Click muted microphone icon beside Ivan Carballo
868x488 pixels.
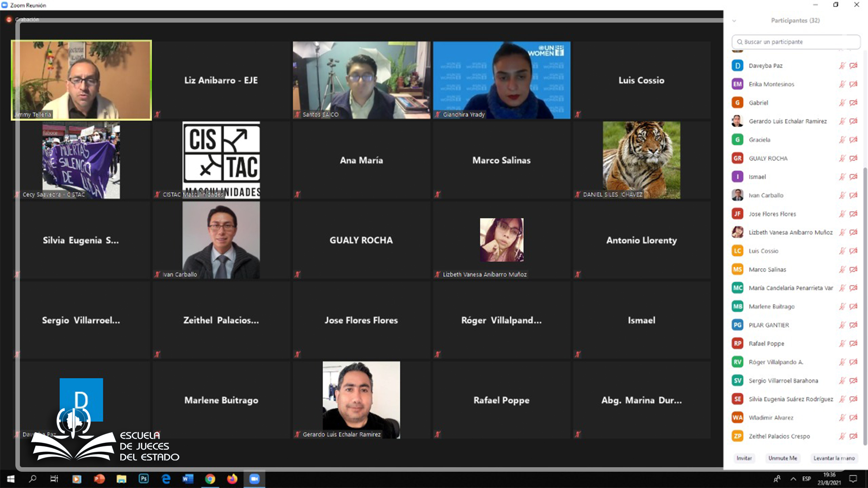pos(842,195)
